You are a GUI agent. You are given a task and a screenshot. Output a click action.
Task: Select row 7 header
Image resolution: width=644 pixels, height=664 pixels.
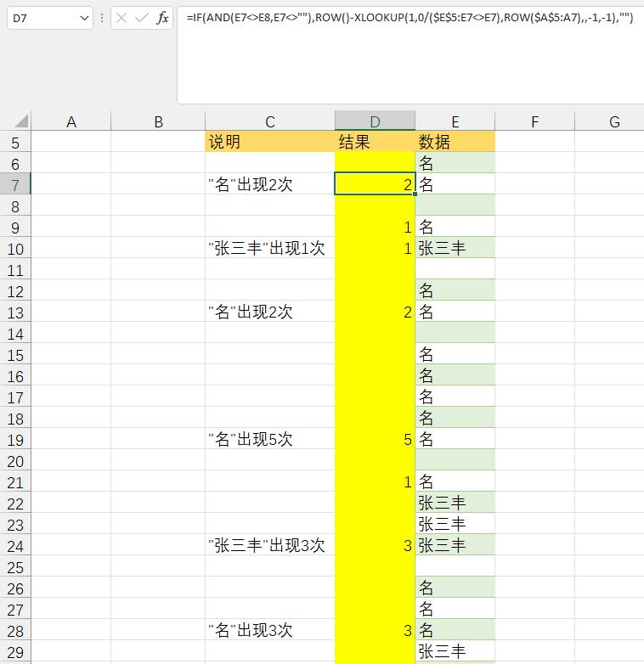[15, 184]
